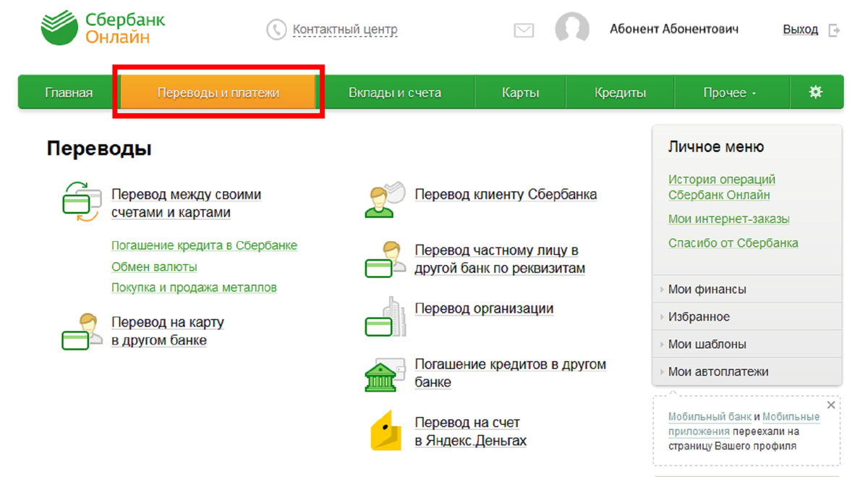Expand the Мои автоплатежи section
Image resolution: width=868 pixels, height=477 pixels.
(x=747, y=371)
